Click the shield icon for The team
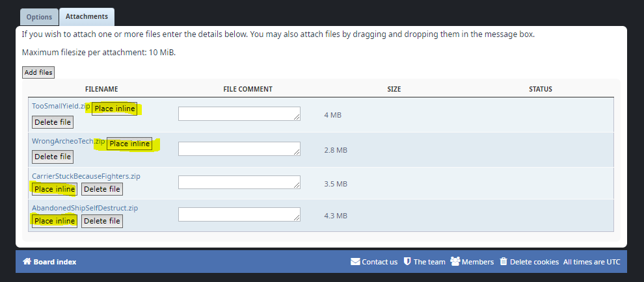644x282 pixels. (x=407, y=262)
